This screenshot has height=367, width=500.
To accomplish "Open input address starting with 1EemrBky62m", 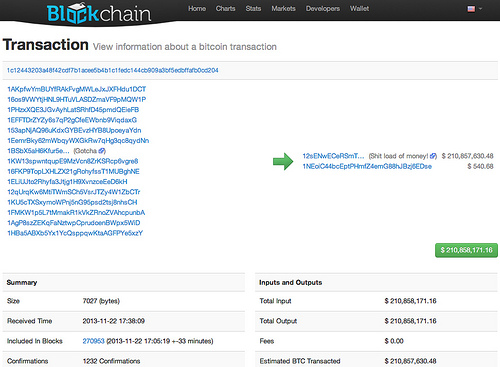I will tap(78, 141).
